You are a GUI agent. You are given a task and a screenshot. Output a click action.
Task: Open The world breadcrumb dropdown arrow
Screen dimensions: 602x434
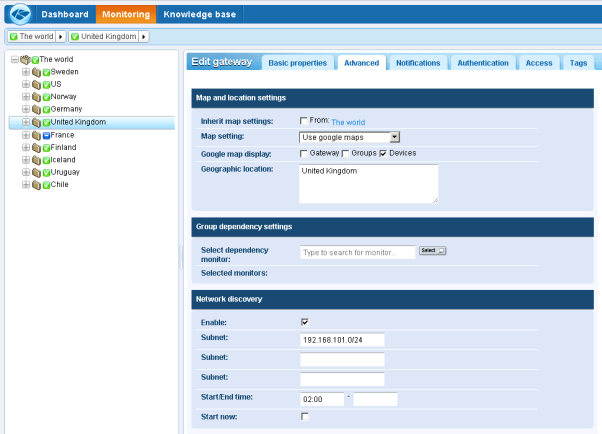click(60, 37)
